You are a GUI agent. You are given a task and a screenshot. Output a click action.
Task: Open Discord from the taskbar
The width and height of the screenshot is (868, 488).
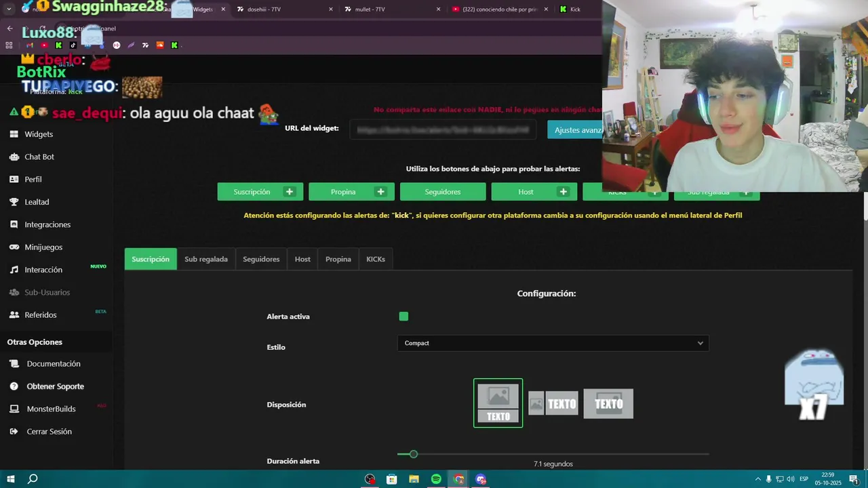point(481,479)
